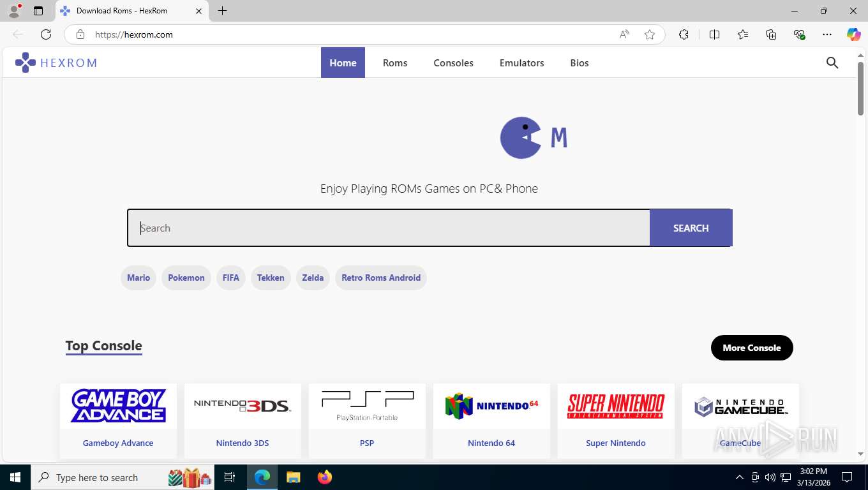Choose the Tekken search tag
The width and height of the screenshot is (868, 490).
(x=271, y=278)
